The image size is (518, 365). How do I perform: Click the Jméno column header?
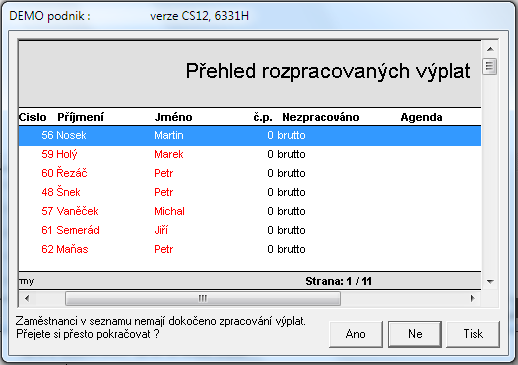tap(173, 117)
